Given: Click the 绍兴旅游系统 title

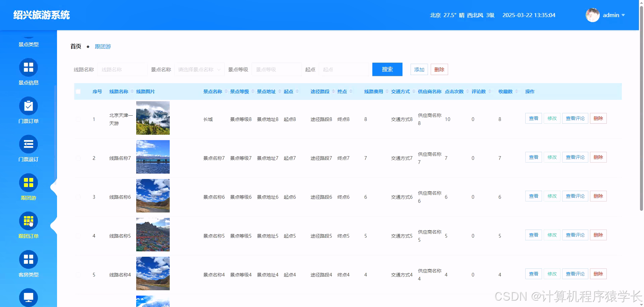Looking at the screenshot, I should point(42,15).
